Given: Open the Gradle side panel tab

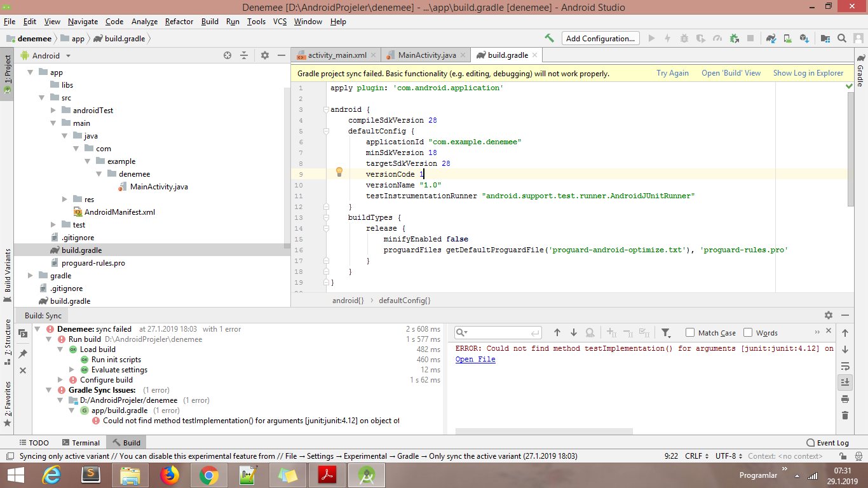Looking at the screenshot, I should [860, 71].
